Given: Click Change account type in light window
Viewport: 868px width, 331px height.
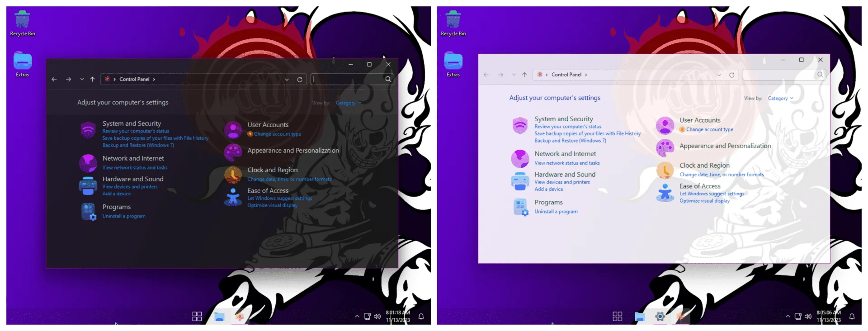Looking at the screenshot, I should [x=710, y=129].
